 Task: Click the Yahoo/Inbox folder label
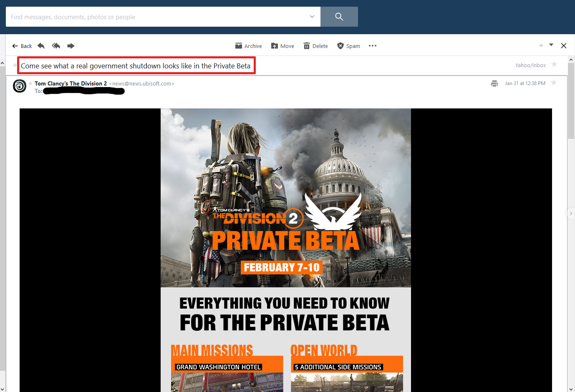tap(530, 65)
